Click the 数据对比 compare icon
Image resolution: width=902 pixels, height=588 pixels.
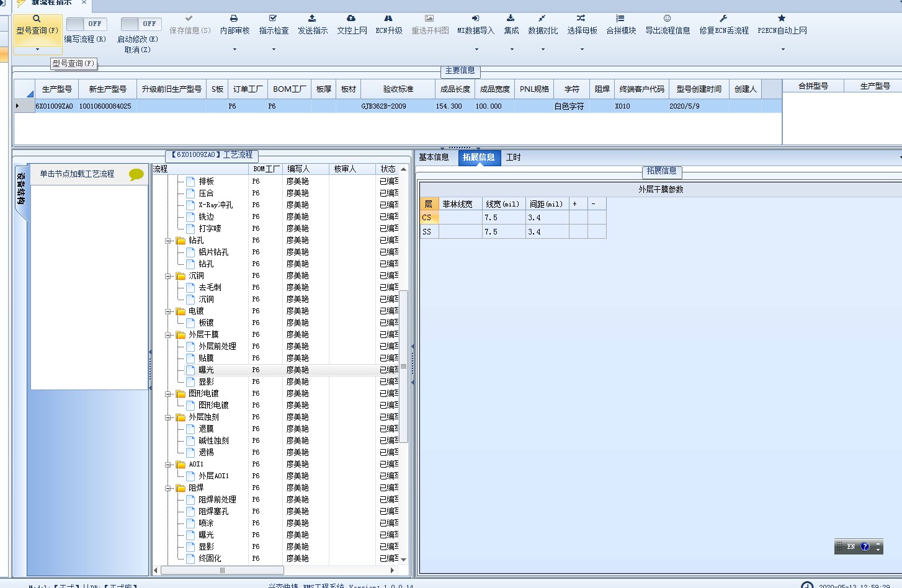542,19
